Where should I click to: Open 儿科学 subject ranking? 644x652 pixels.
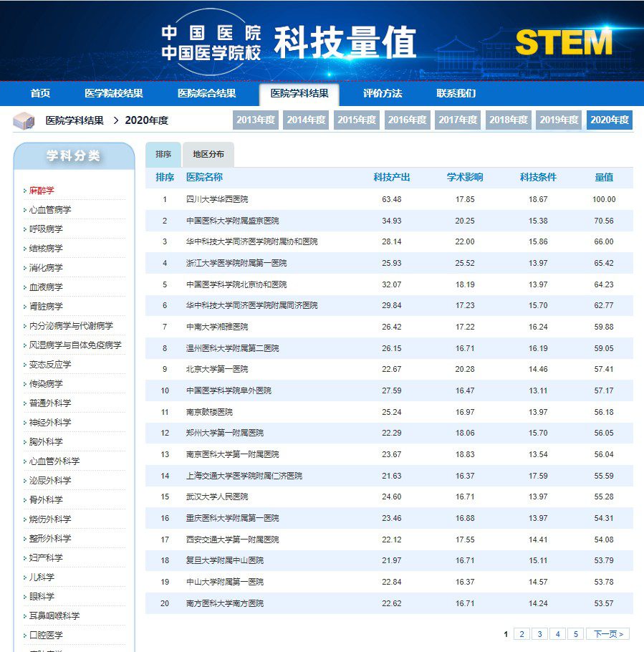point(42,577)
